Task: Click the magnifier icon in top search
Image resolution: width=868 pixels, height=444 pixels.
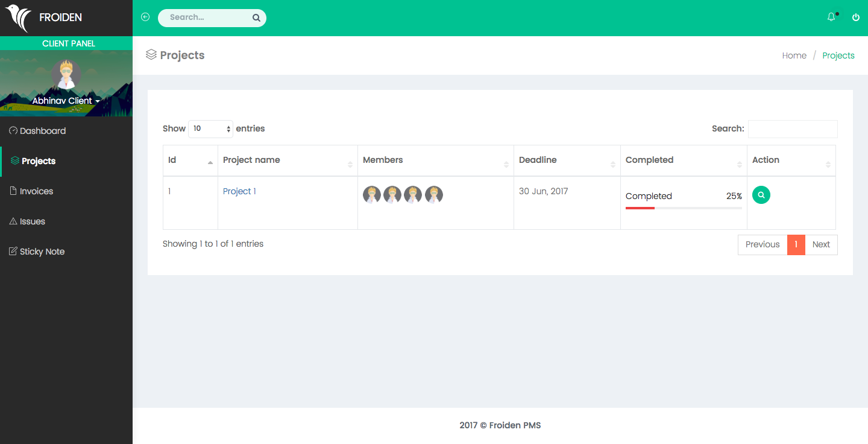Action: click(x=256, y=18)
